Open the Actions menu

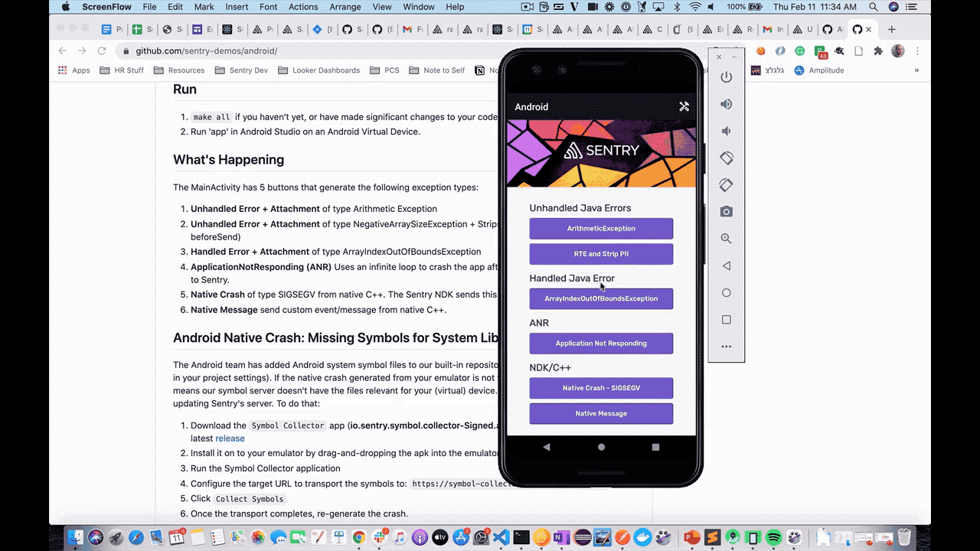point(303,7)
